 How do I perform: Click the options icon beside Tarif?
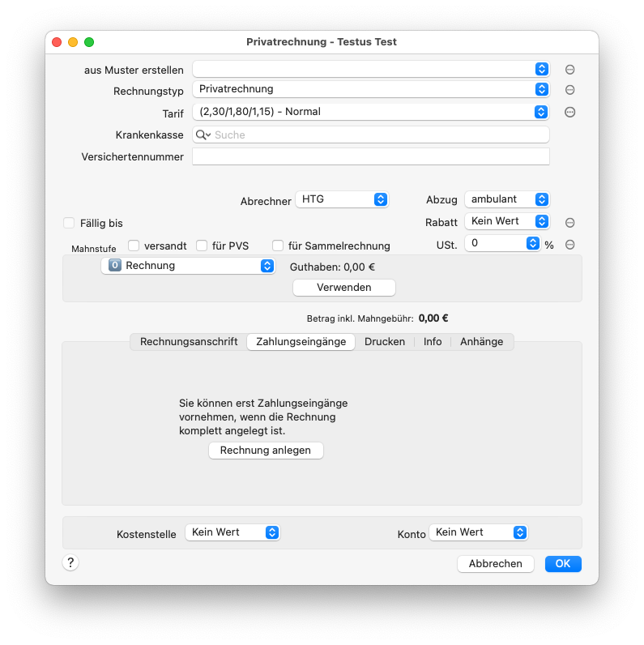[569, 112]
